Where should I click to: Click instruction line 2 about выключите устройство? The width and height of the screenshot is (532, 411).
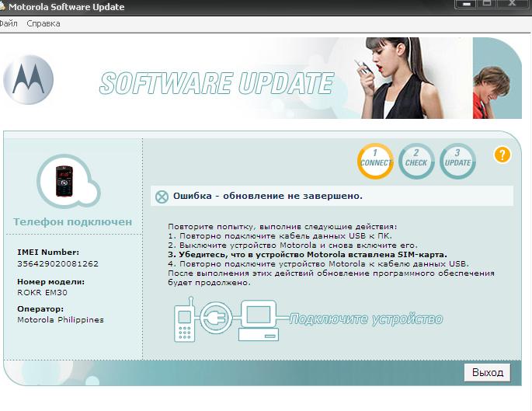pos(293,245)
